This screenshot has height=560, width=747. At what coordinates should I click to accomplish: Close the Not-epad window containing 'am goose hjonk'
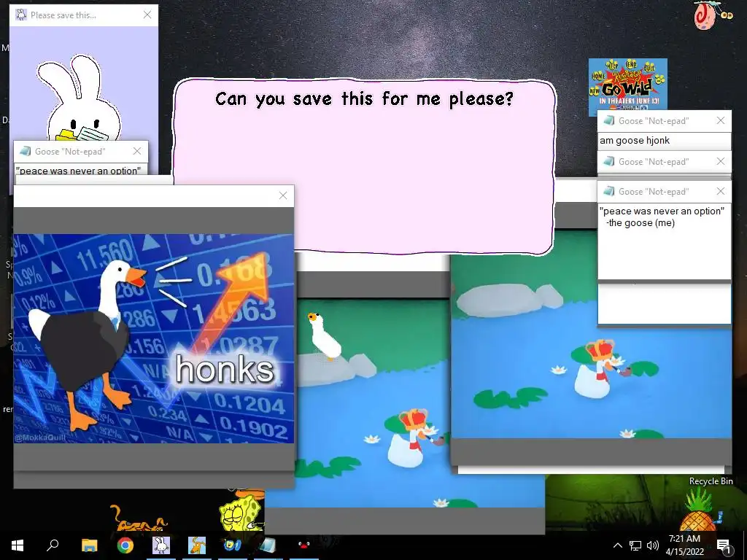click(720, 120)
